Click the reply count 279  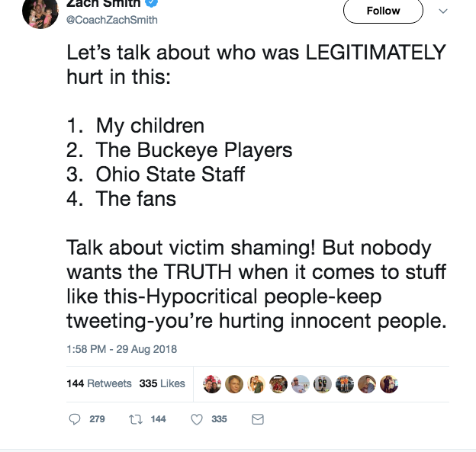click(97, 419)
